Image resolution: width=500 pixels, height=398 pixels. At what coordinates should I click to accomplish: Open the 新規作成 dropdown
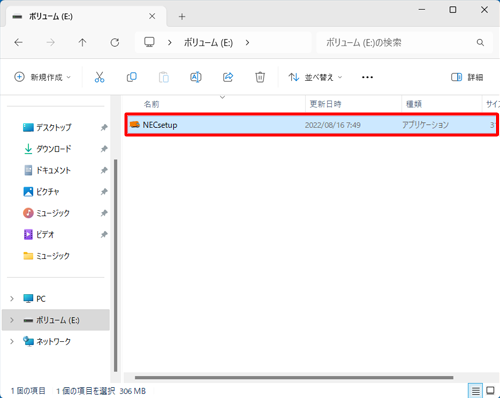pos(43,77)
